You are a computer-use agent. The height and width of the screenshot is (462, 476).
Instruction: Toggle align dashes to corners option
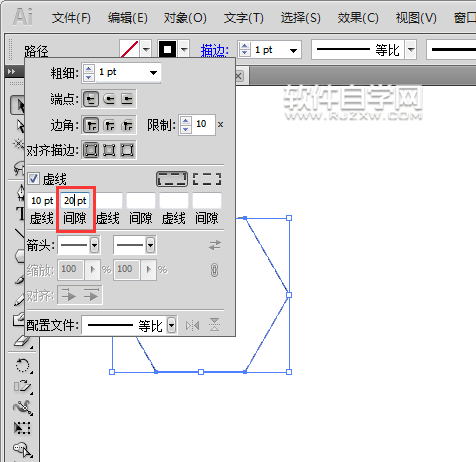tap(207, 179)
